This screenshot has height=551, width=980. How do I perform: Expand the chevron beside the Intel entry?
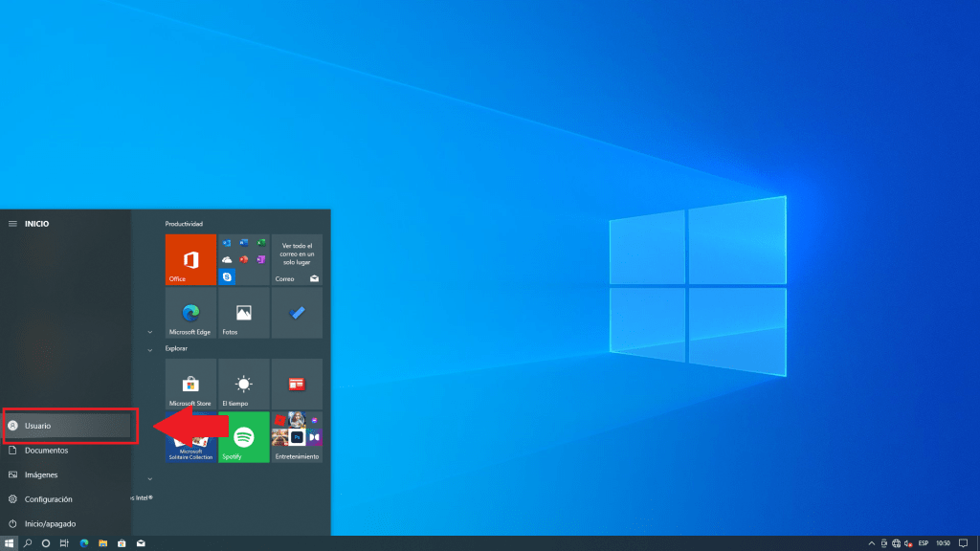pyautogui.click(x=150, y=478)
